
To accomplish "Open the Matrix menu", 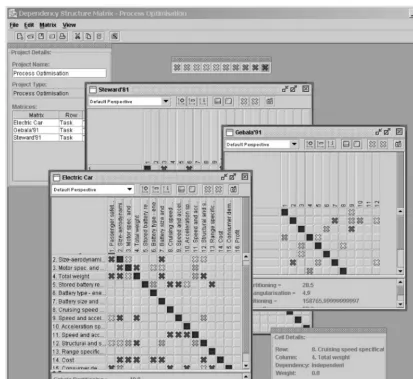I will pos(48,25).
